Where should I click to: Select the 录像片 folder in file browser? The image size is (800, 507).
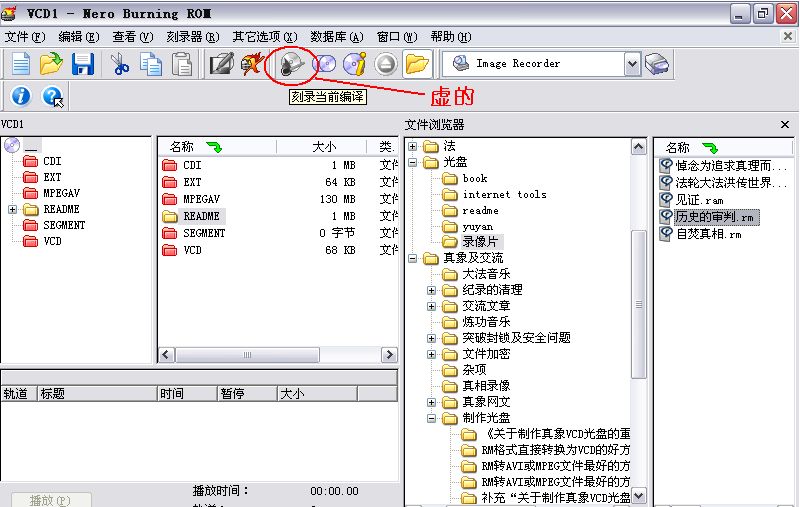click(x=483, y=242)
